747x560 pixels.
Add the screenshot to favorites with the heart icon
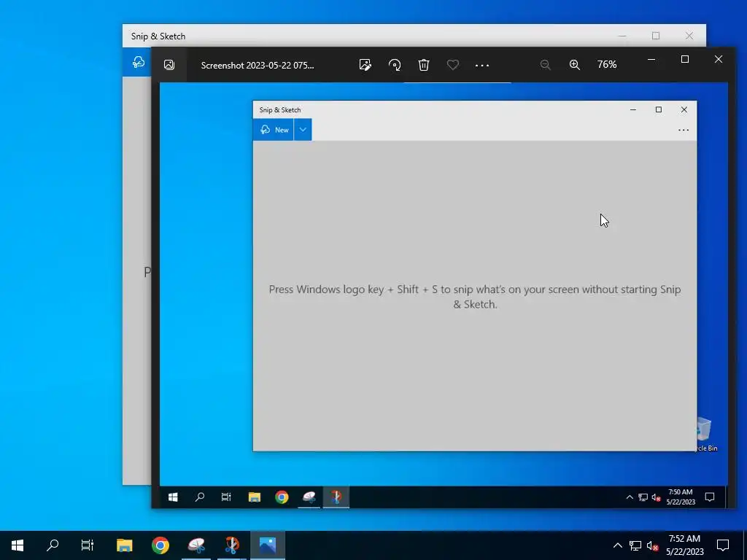point(452,64)
